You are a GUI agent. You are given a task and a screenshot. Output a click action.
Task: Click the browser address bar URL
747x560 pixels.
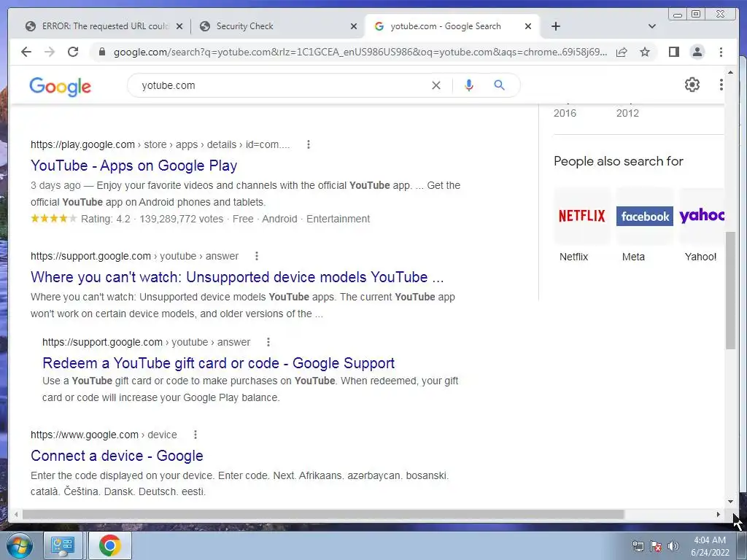360,52
